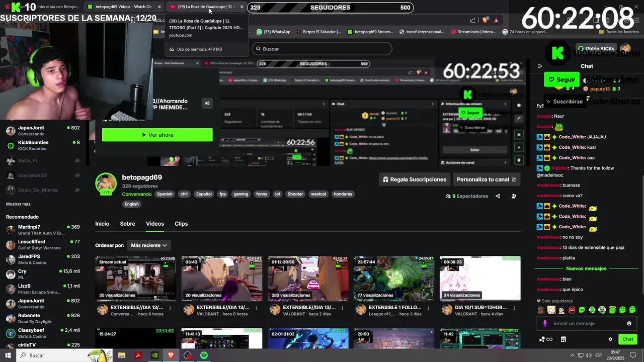Open the betopagd69 Stream bookmark
Image resolution: width=644 pixels, height=362 pixels.
point(370,32)
